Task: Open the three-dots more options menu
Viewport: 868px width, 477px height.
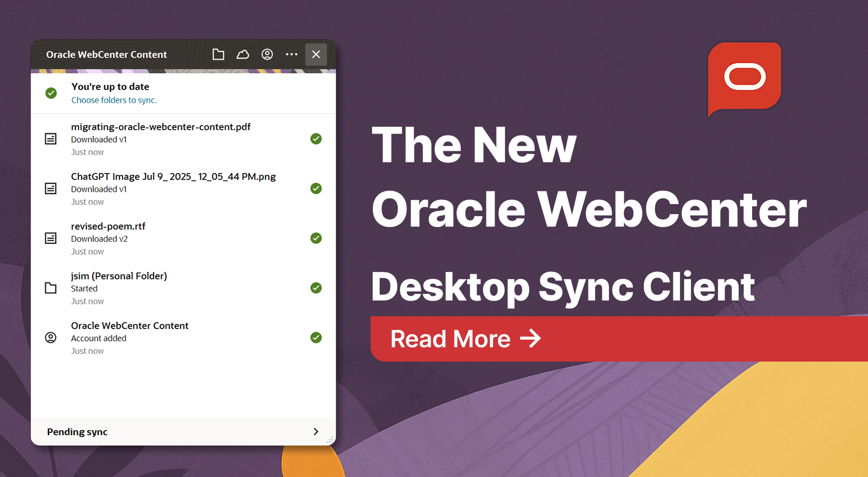Action: pyautogui.click(x=291, y=54)
